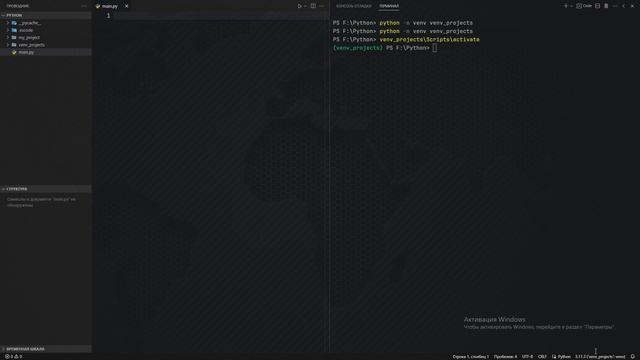Open terminal panel more actions ellipsis
Viewport: 640px width, 360px height.
pyautogui.click(x=615, y=6)
